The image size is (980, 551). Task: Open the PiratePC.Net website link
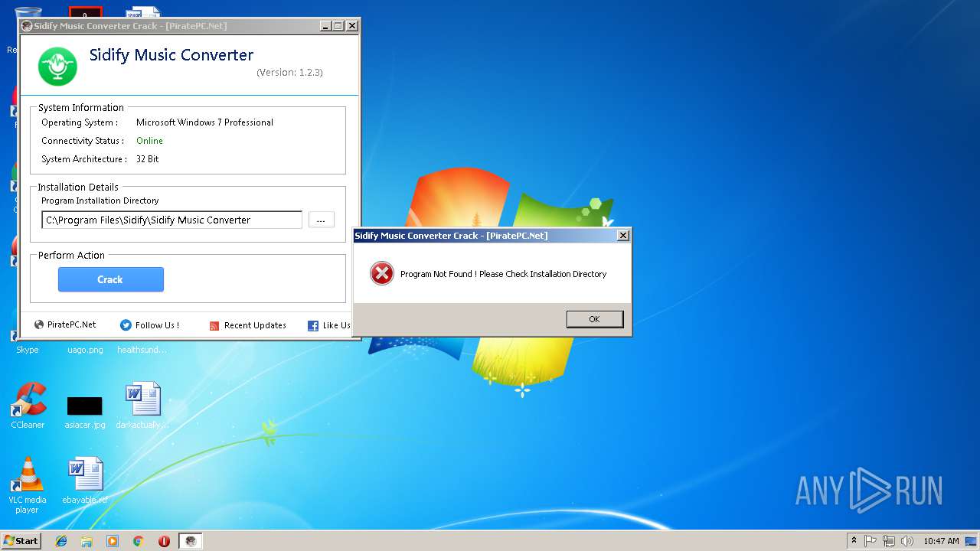65,324
